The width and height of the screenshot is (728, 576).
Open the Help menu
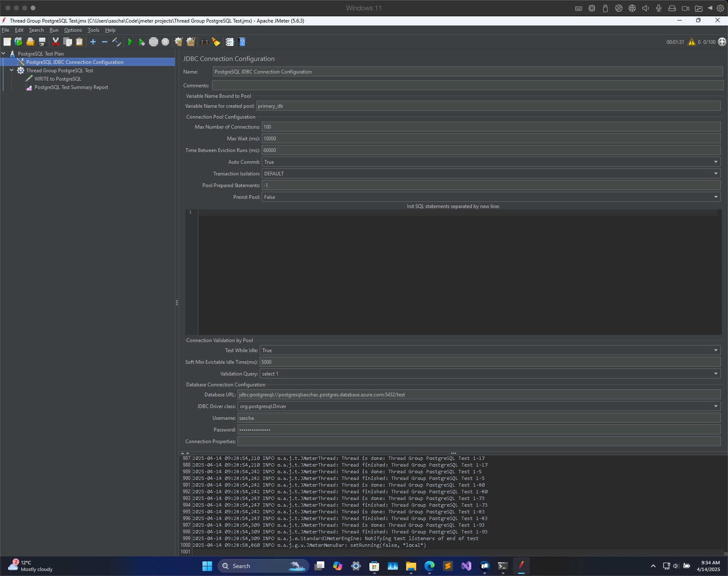110,30
